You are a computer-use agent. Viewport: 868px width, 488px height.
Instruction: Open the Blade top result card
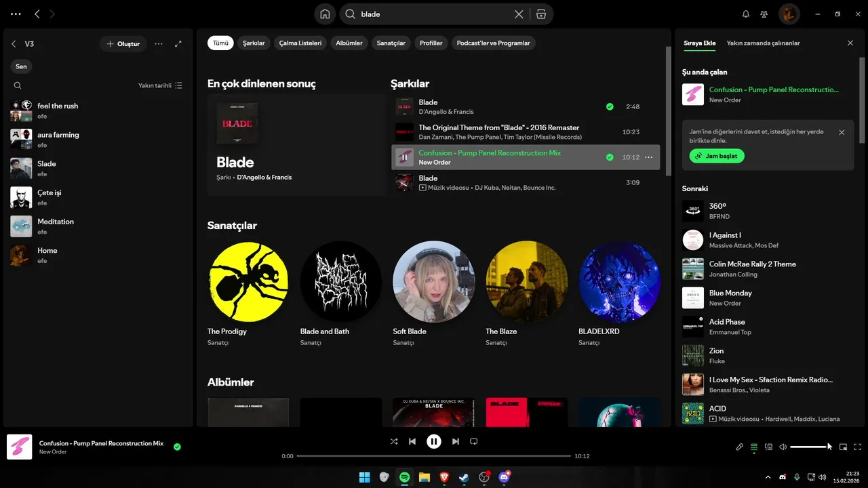296,144
